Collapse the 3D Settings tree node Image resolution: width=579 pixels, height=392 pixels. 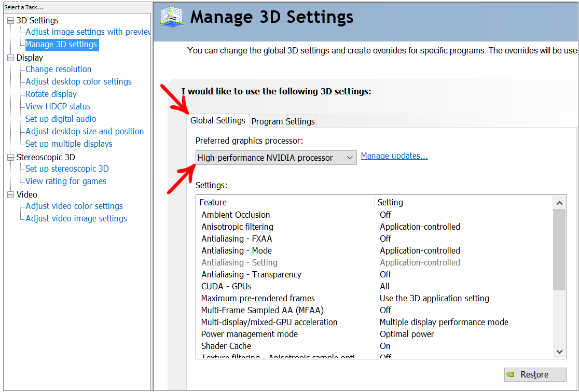11,21
